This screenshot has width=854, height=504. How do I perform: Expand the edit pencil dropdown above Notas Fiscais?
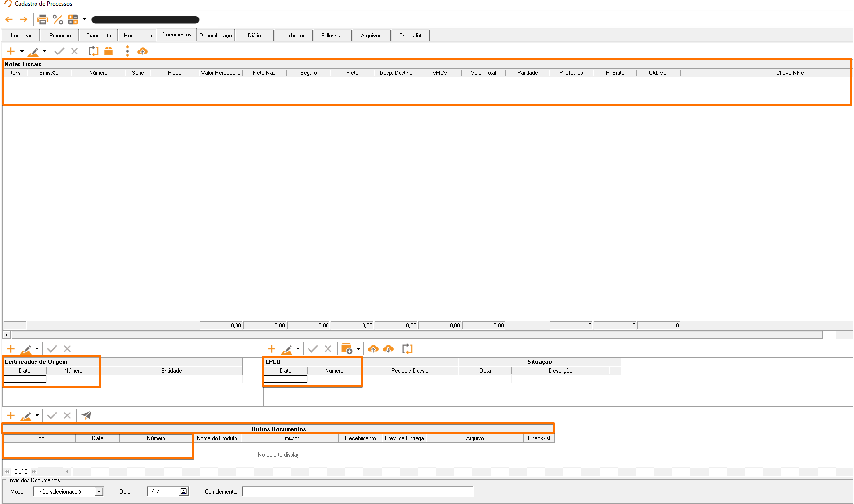pyautogui.click(x=44, y=51)
